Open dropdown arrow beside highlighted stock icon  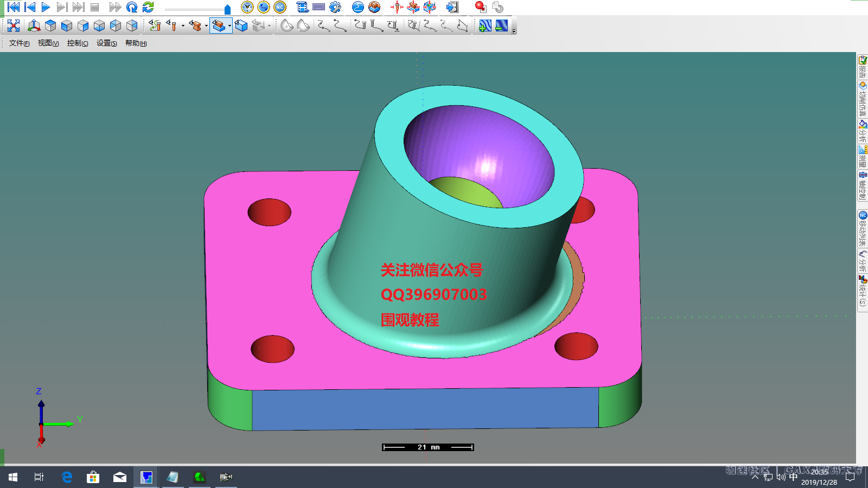click(x=229, y=26)
